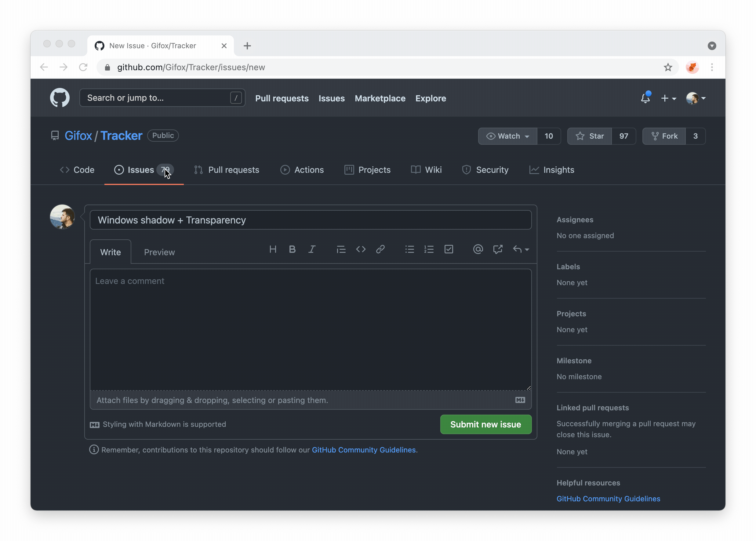Reference an issue with the cross-reference icon

(x=497, y=249)
